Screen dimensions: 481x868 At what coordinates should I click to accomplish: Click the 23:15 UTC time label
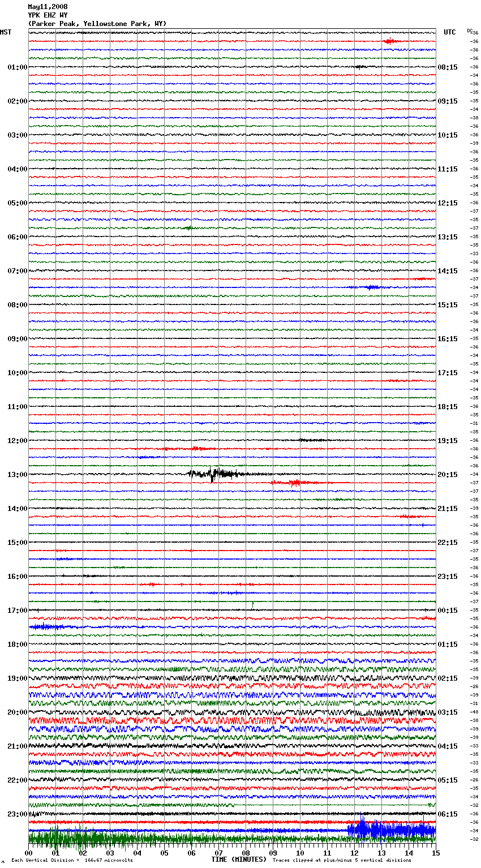pos(448,577)
